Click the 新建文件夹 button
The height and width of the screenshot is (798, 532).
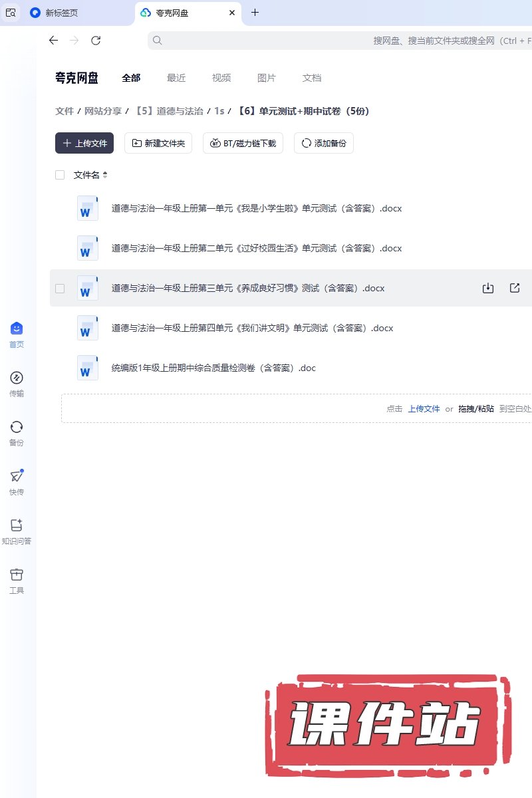pyautogui.click(x=158, y=143)
